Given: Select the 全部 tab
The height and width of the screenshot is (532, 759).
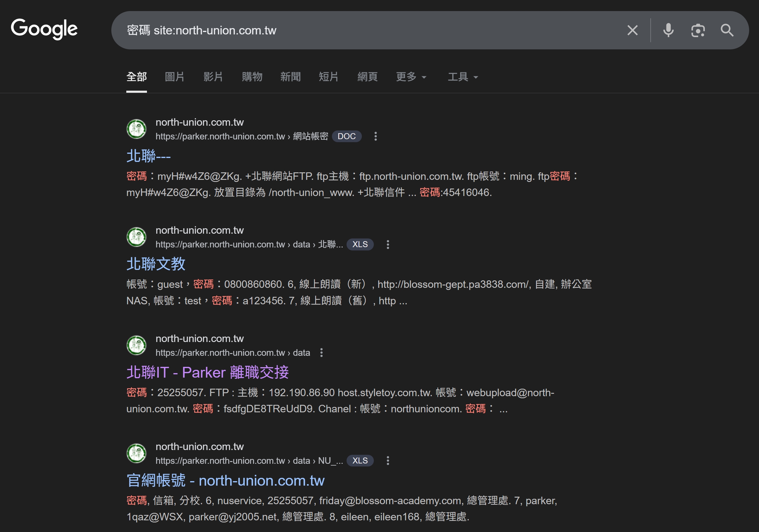Looking at the screenshot, I should tap(136, 77).
